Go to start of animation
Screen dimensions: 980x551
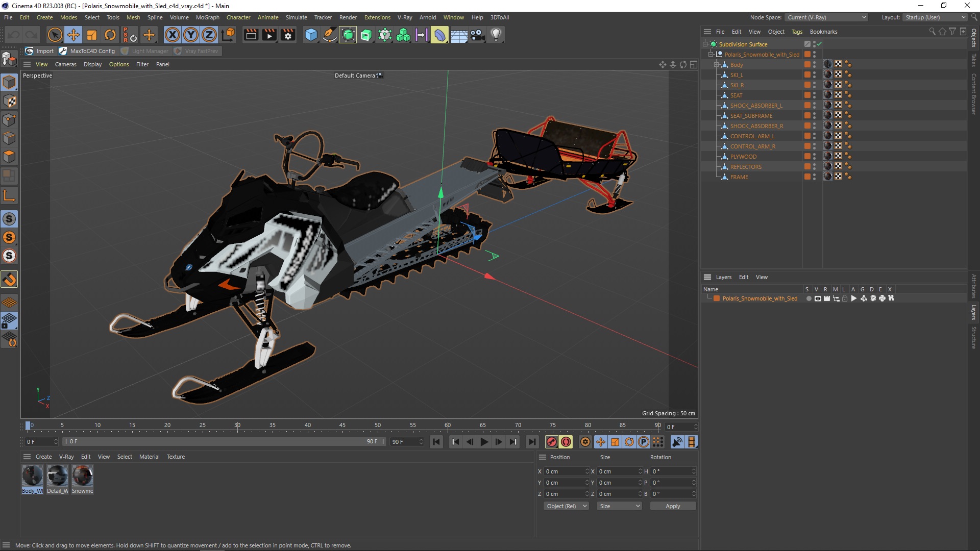[436, 442]
